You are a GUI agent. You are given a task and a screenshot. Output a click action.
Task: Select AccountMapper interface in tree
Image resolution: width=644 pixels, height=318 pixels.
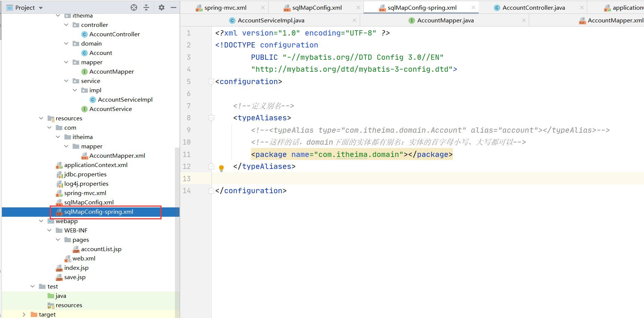click(x=111, y=71)
